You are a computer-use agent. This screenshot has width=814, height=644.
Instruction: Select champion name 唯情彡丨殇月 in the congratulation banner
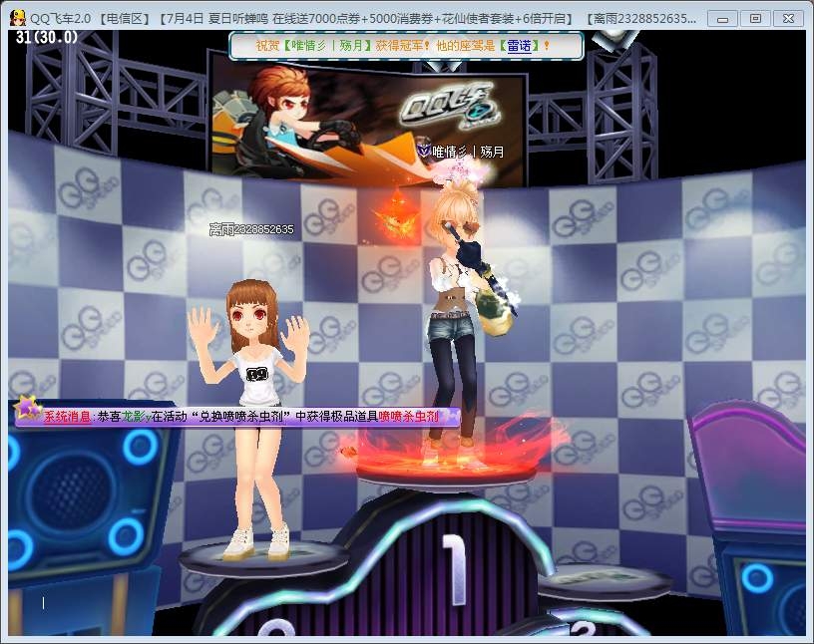pyautogui.click(x=327, y=46)
